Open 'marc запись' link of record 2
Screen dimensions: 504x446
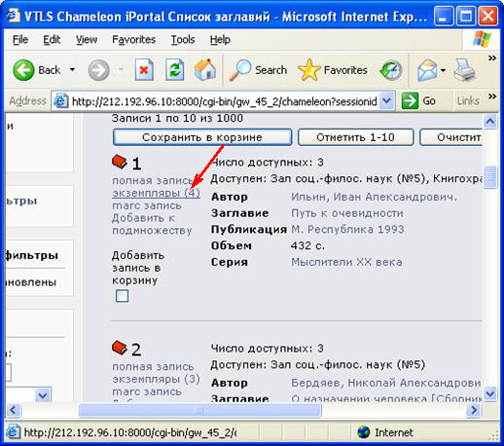click(x=147, y=391)
